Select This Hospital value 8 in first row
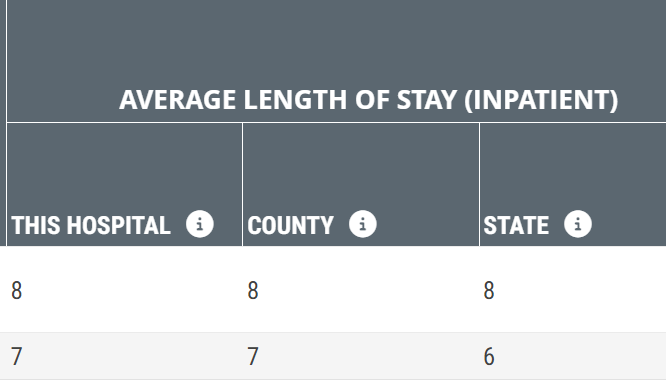 coord(17,291)
